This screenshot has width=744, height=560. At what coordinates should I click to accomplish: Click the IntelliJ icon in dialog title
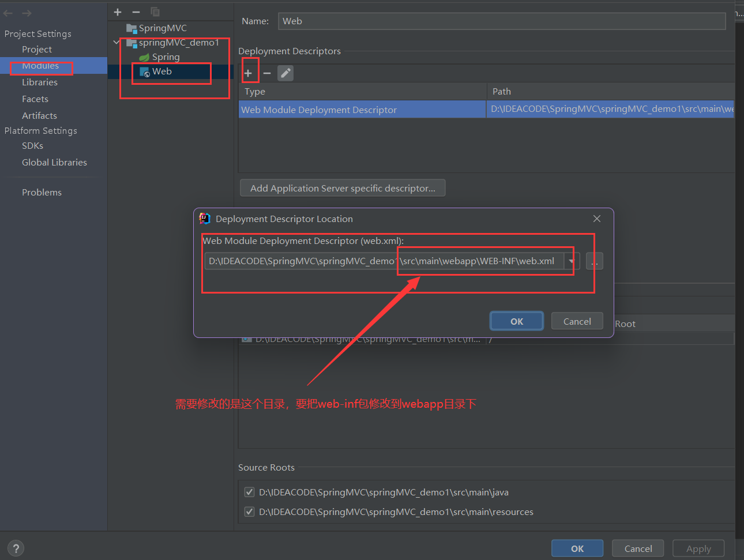(x=205, y=218)
